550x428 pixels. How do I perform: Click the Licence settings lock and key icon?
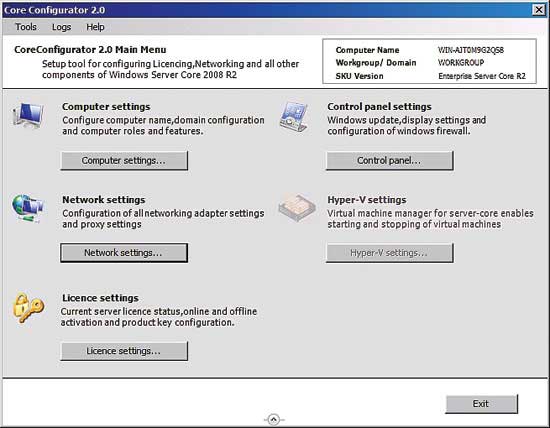click(29, 308)
